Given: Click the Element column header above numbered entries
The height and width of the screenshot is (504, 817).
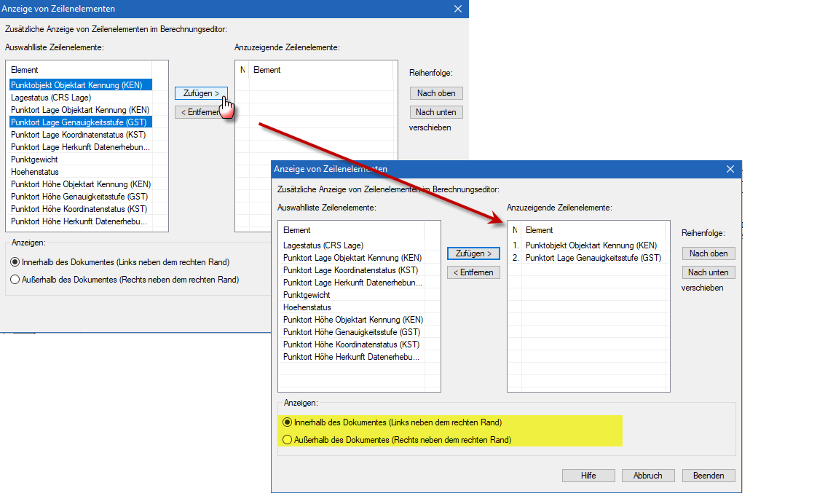Looking at the screenshot, I should [539, 230].
